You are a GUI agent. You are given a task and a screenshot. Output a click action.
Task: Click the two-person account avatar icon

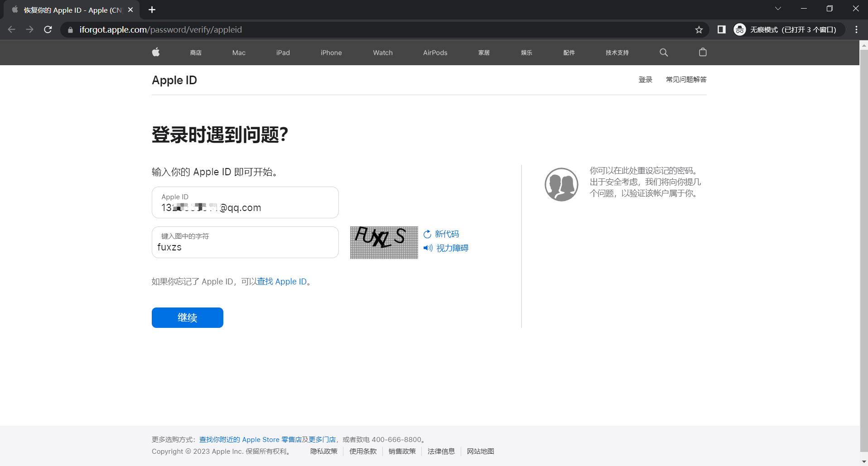point(561,184)
